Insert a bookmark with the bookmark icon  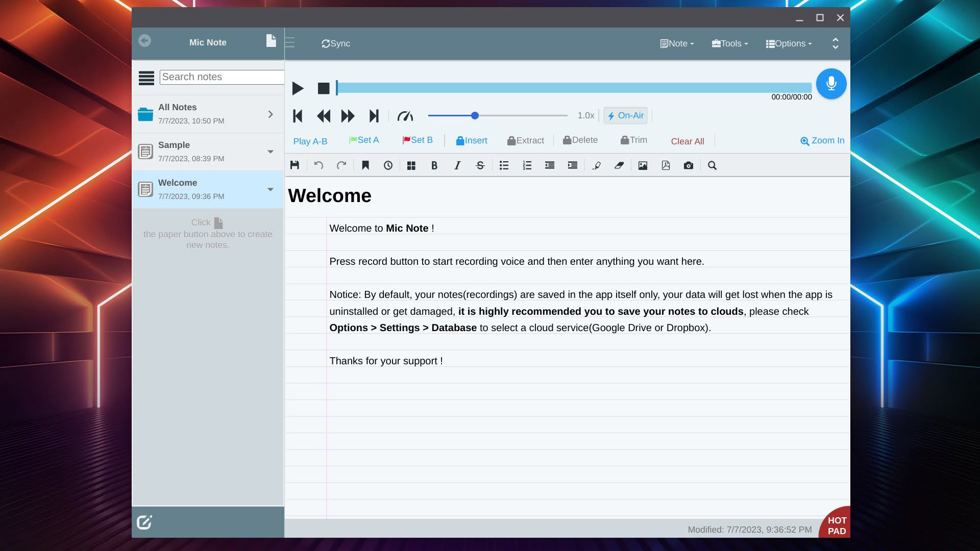(365, 165)
